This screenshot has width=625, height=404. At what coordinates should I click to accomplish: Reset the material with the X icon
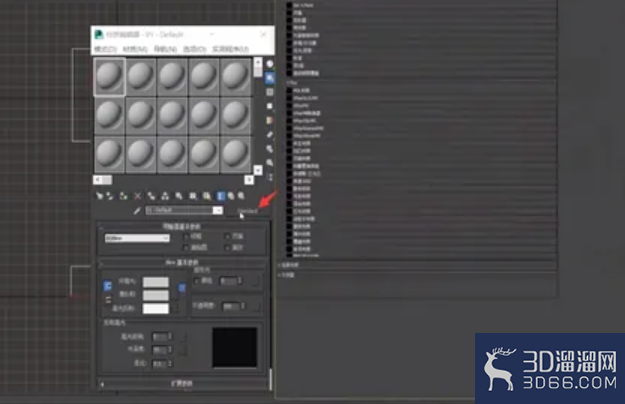coord(137,196)
